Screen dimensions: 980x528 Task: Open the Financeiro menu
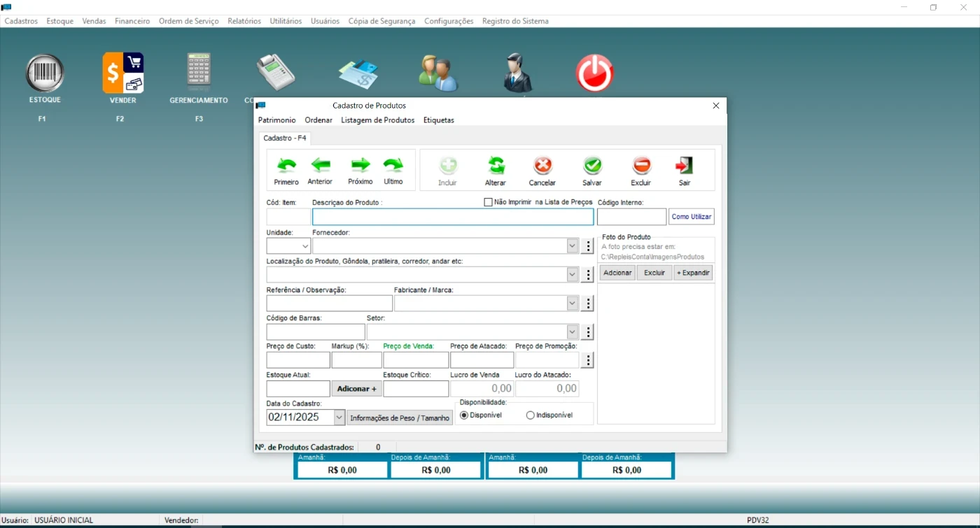[x=132, y=21]
